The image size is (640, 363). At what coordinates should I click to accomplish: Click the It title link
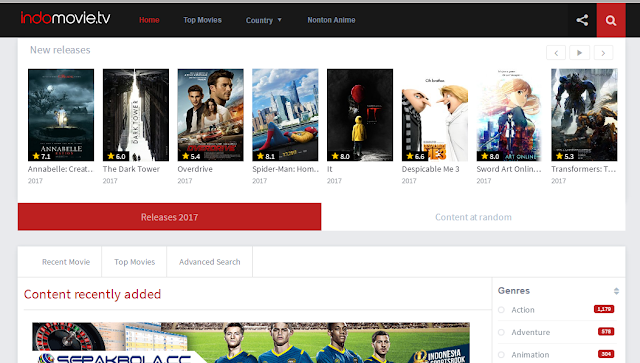coord(330,169)
